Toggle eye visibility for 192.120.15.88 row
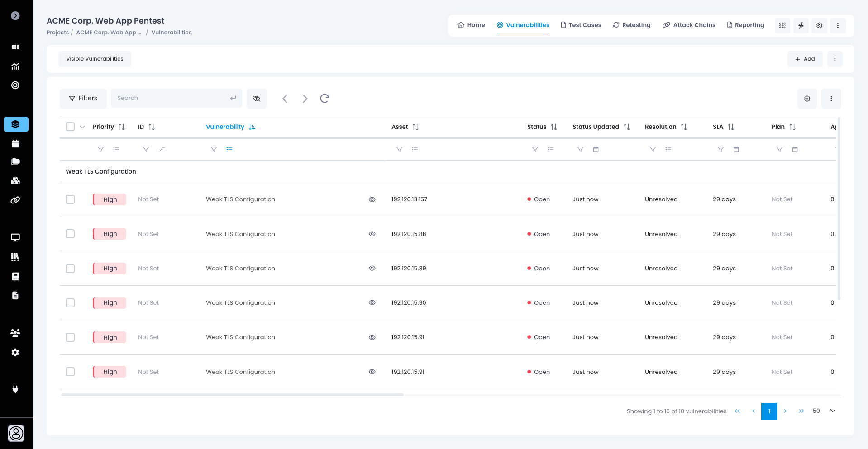868x449 pixels. [x=372, y=234]
